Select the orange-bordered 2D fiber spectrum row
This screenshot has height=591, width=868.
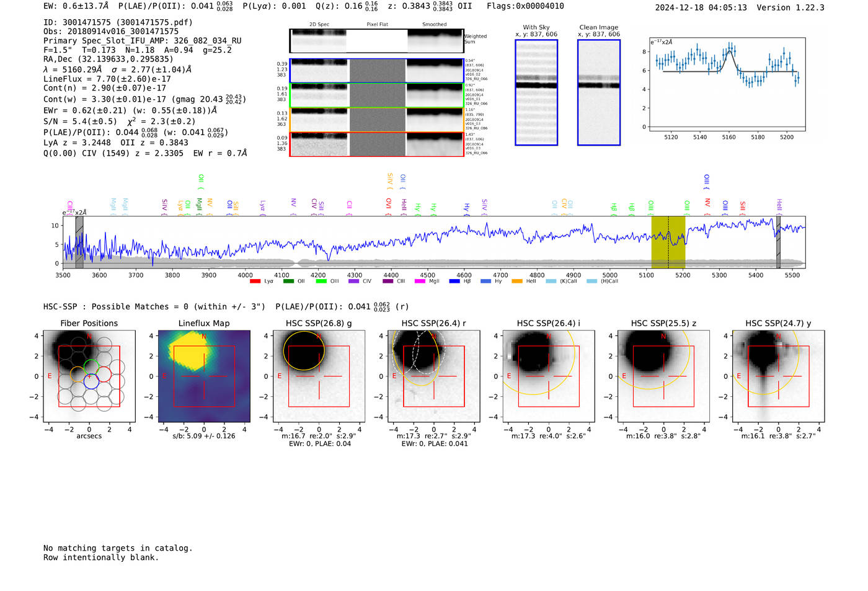tap(377, 120)
